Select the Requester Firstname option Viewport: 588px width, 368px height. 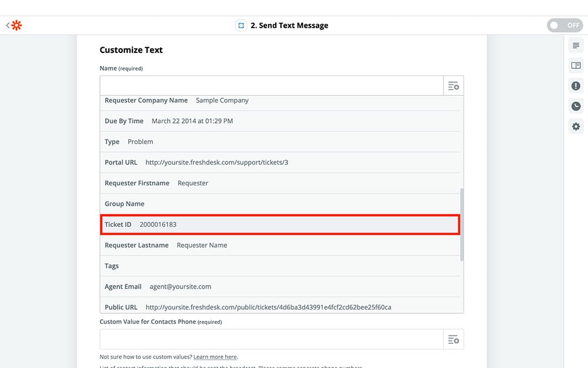pyautogui.click(x=279, y=183)
